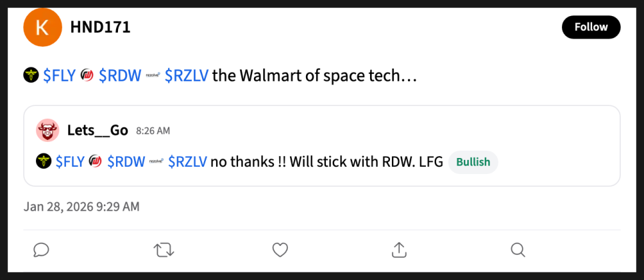Open $RZLV link in quoted post
The image size is (644, 280).
187,161
